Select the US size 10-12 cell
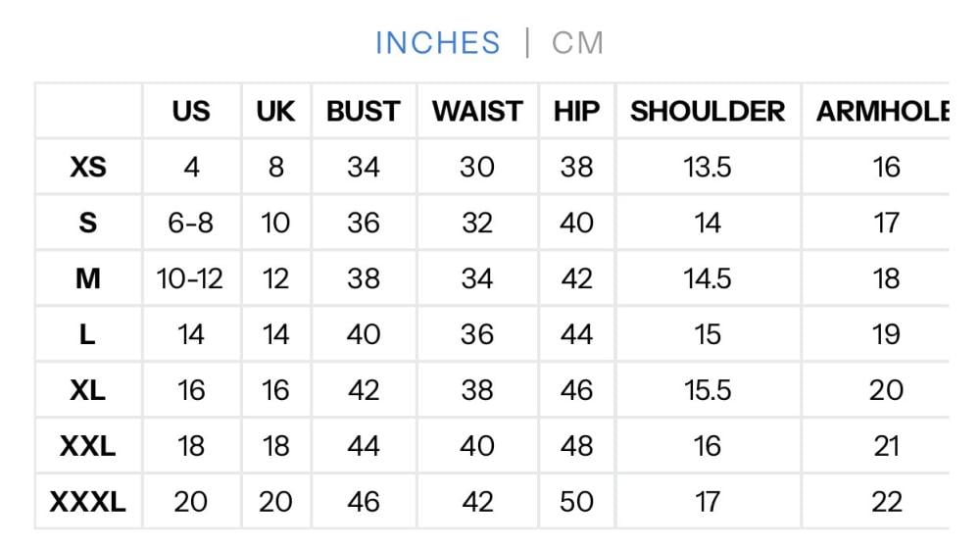This screenshot has width=980, height=550. (191, 279)
